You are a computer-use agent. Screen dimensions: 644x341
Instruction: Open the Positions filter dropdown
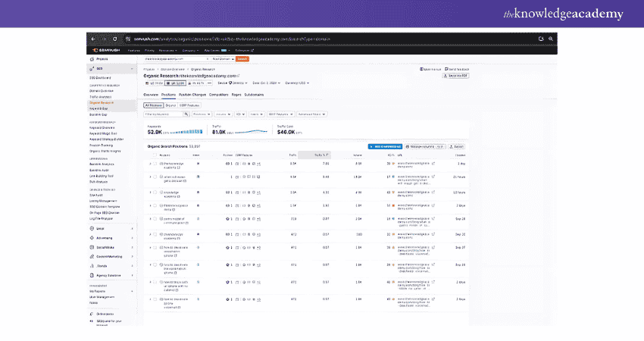[x=201, y=114]
